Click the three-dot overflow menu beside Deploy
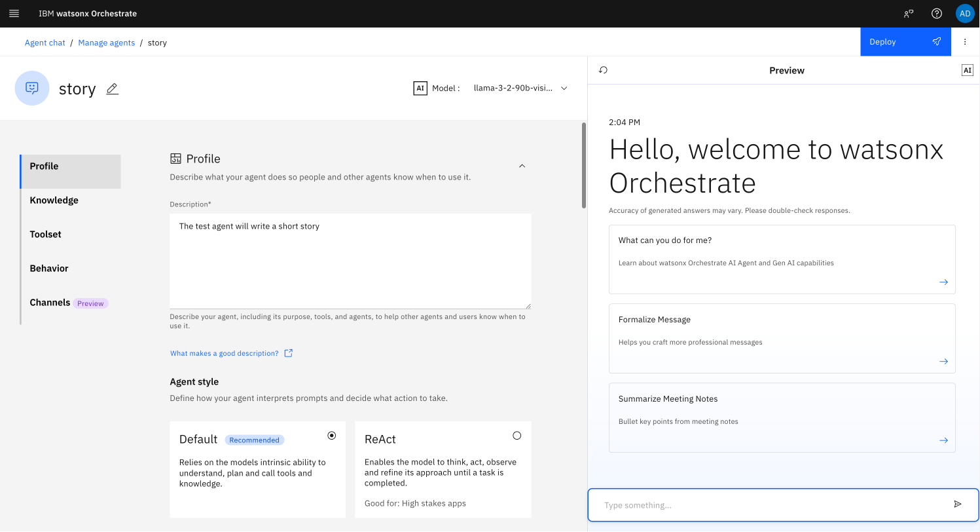This screenshot has width=980, height=532. tap(964, 42)
